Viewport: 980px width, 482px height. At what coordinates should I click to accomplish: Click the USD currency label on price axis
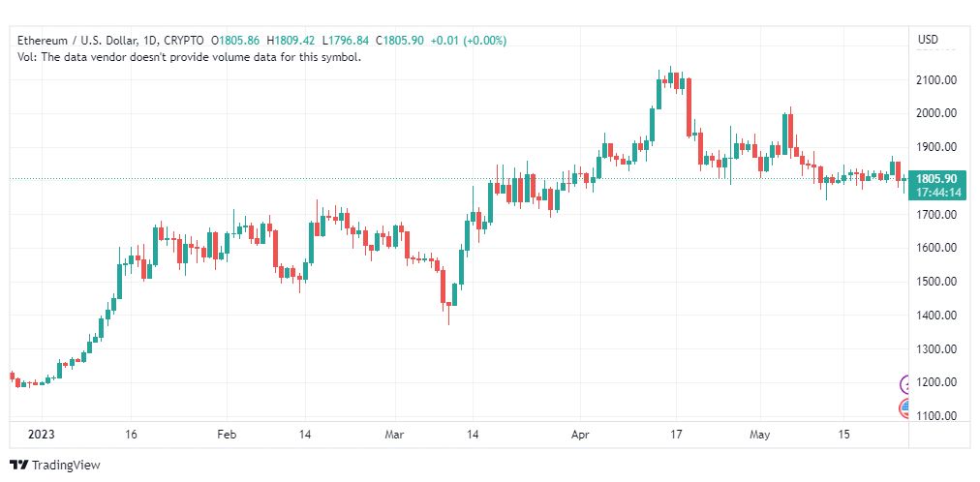(928, 40)
